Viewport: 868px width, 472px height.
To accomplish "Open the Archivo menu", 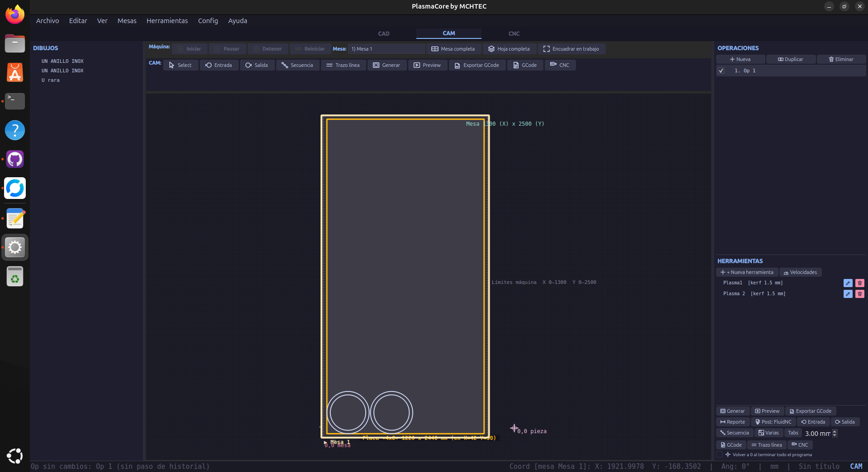I will coord(47,21).
